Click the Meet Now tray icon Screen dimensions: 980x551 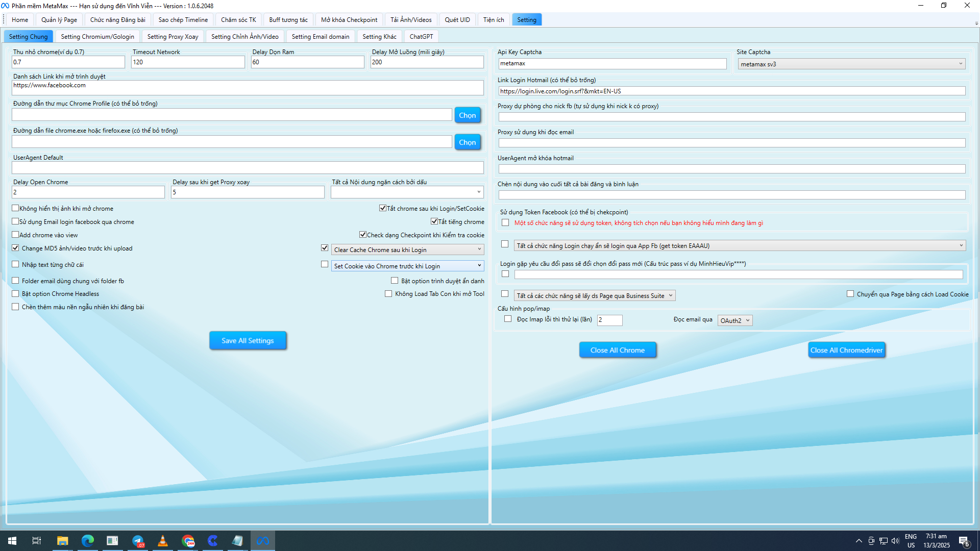point(871,541)
